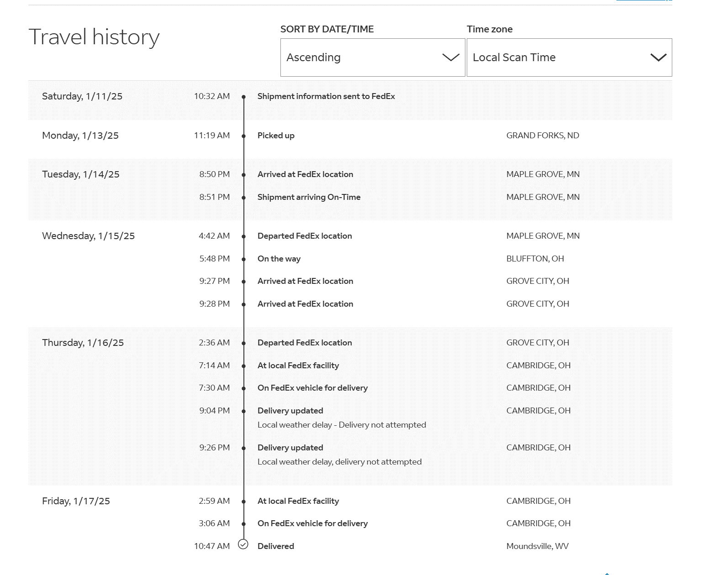728x575 pixels.
Task: Click the 4:42 AM time stamp
Action: (214, 236)
